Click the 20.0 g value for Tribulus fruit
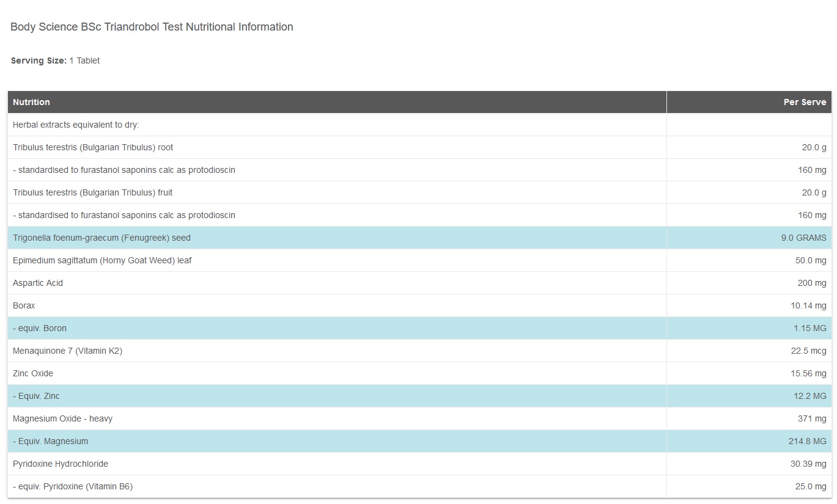The image size is (837, 504). 814,192
